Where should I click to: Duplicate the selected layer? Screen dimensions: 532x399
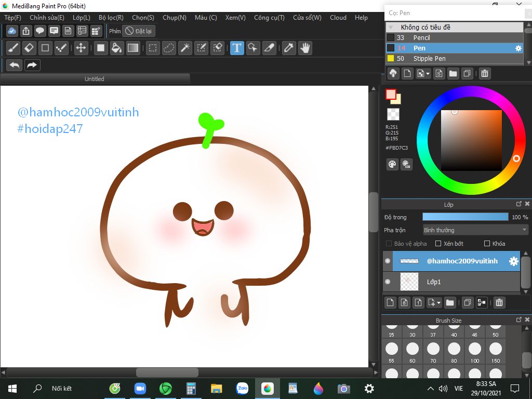point(467,302)
